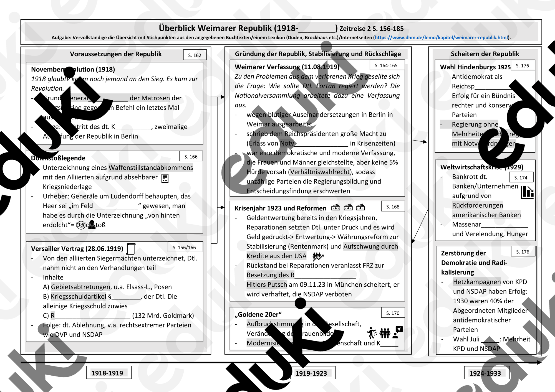Click the scroll icon next to Versailler Vertrag

tap(131, 249)
